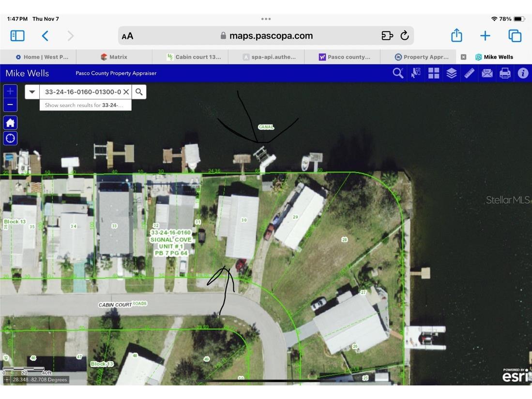Image resolution: width=532 pixels, height=399 pixels.
Task: Click the Pasco County Property Appraiser header link
Action: click(x=116, y=73)
